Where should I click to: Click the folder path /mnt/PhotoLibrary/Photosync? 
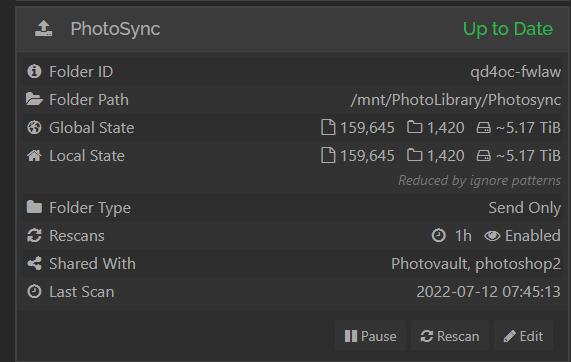click(x=456, y=100)
